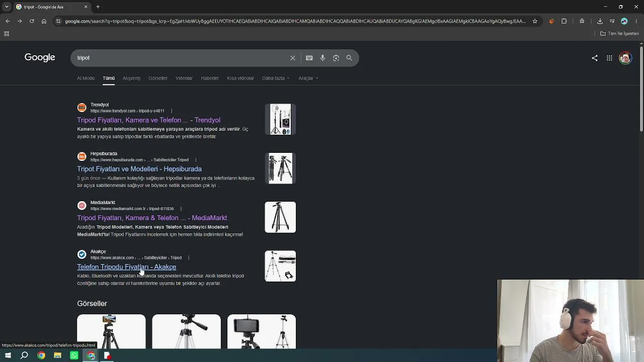Switch to the Haberler tab
644x362 pixels.
(210, 78)
